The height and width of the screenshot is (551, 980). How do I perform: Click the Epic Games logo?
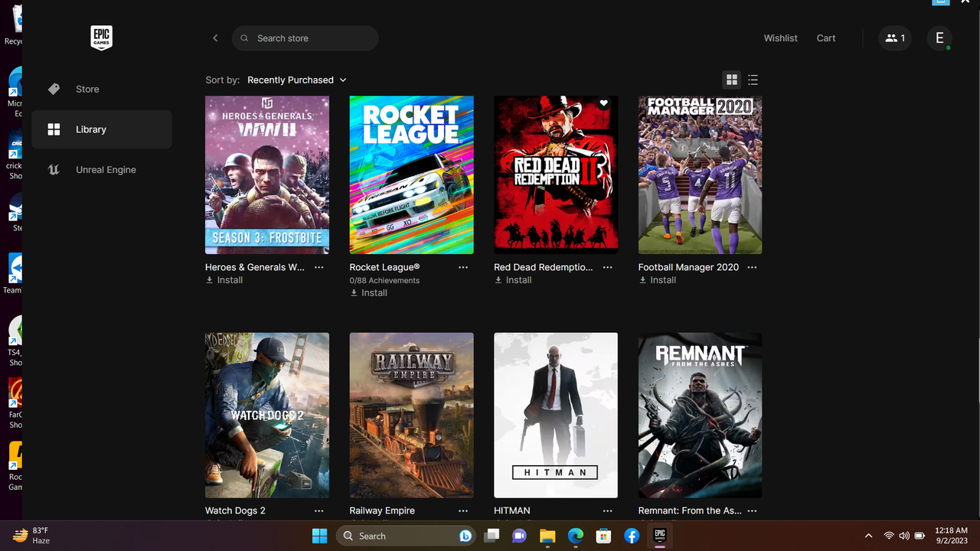point(101,37)
